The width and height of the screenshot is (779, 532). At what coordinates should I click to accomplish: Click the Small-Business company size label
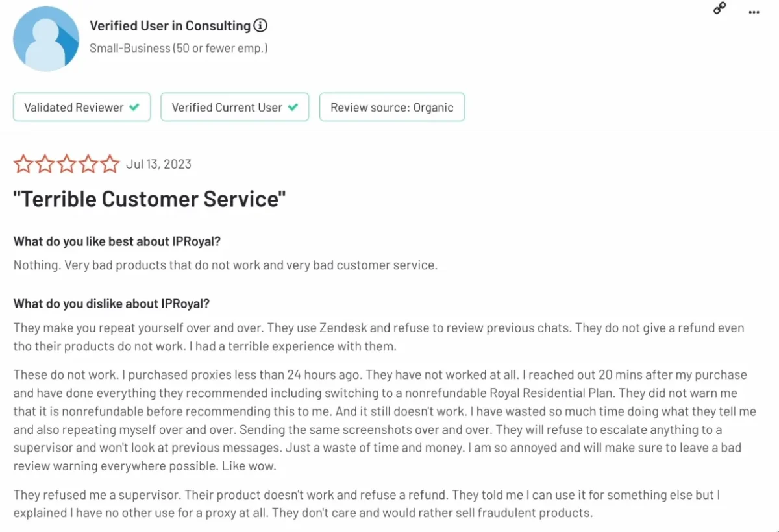point(179,48)
